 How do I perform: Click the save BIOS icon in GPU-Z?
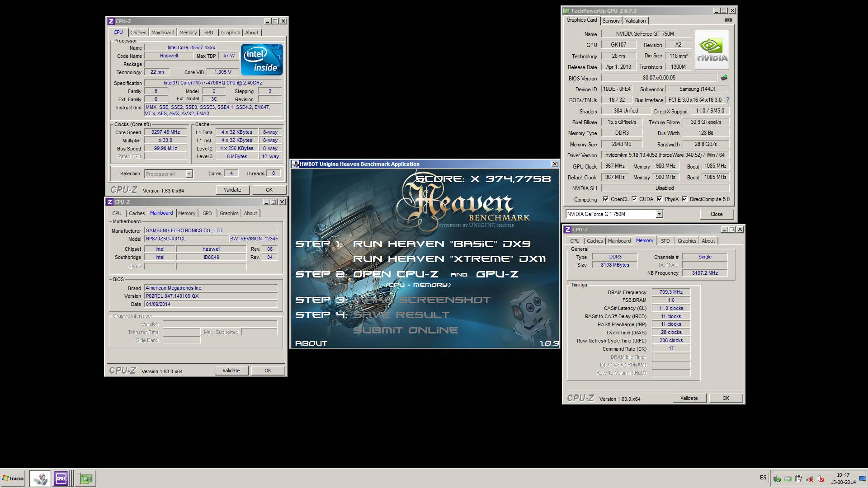[x=724, y=78]
